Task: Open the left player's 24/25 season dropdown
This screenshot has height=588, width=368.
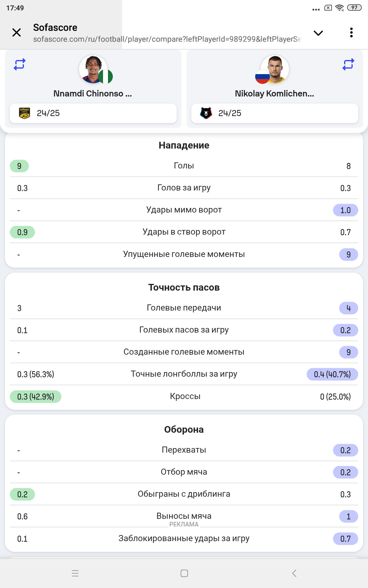Action: tap(93, 113)
